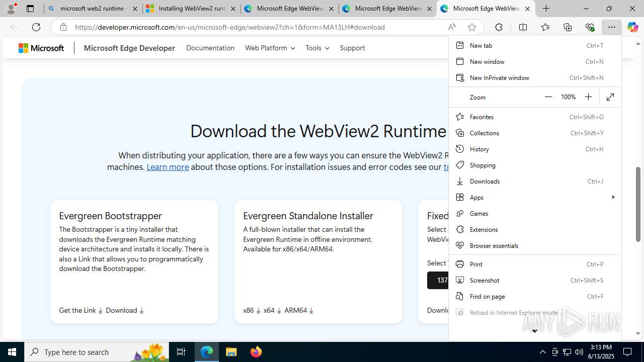
Task: Select New window menu item
Action: coord(535,61)
